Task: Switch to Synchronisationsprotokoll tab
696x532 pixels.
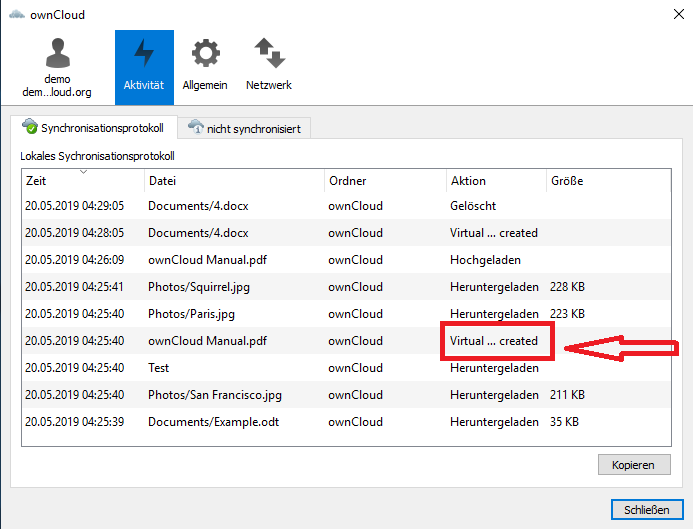Action: pos(94,128)
